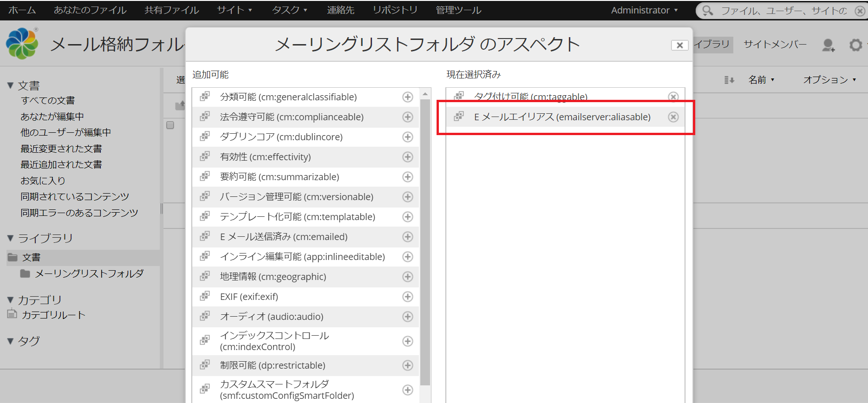Add the カスタムスマートフォルダ aspect
The height and width of the screenshot is (403, 868).
[x=407, y=390]
